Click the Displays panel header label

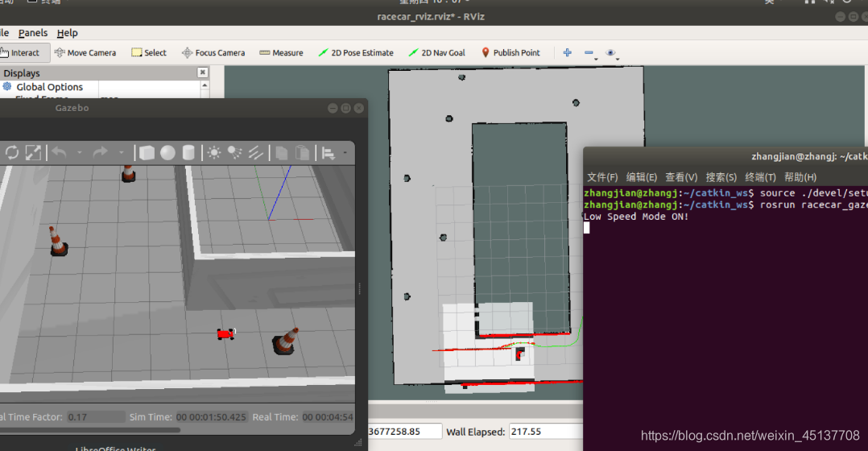pos(22,73)
